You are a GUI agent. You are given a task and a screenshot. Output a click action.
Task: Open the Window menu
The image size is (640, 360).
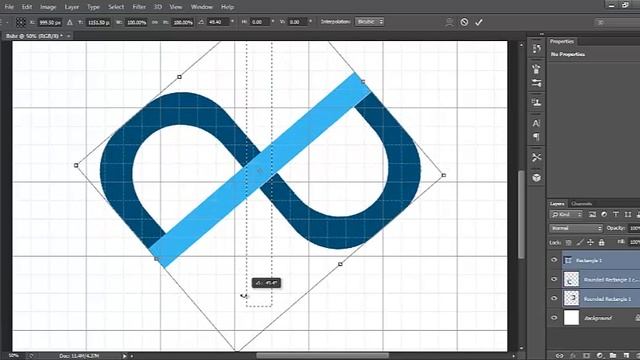pos(202,7)
